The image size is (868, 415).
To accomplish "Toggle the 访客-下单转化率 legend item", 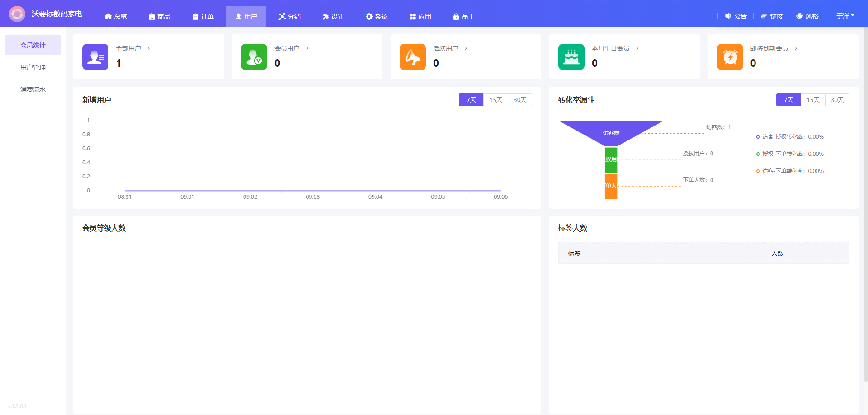I will pyautogui.click(x=790, y=171).
